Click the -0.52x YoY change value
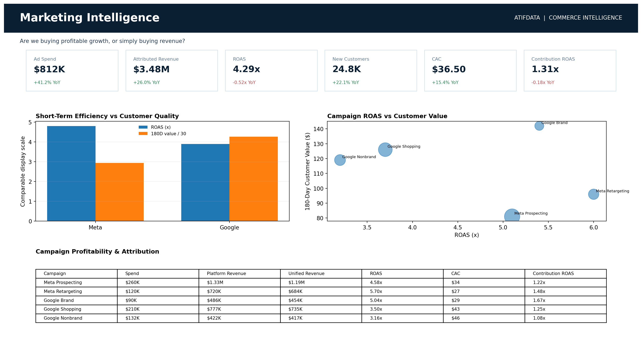This screenshot has width=642, height=364. (x=244, y=83)
